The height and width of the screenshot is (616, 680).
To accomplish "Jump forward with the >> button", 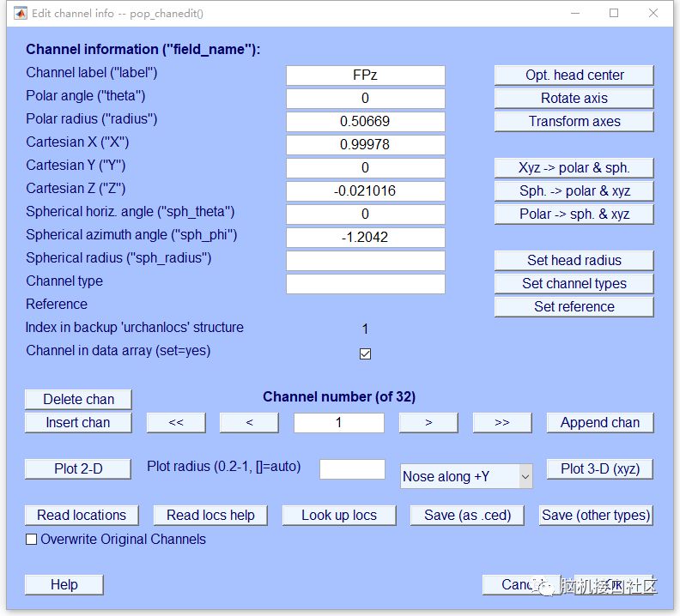I will (x=502, y=423).
